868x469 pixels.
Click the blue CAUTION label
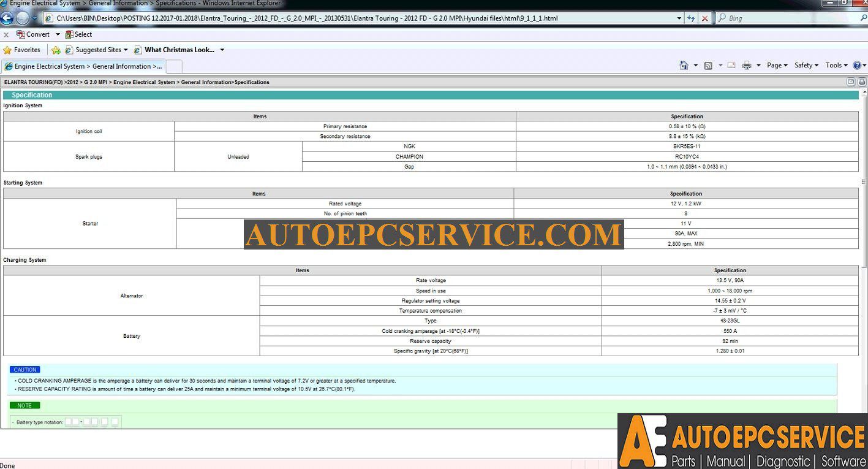pos(26,370)
